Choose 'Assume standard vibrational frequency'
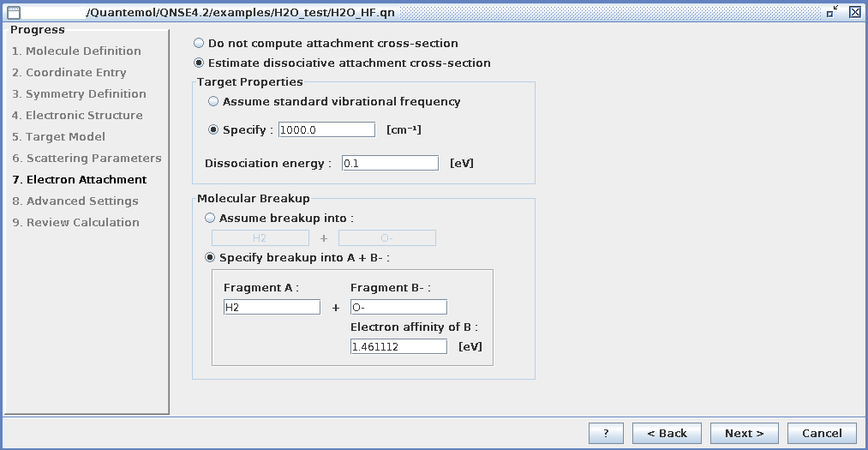 (213, 102)
